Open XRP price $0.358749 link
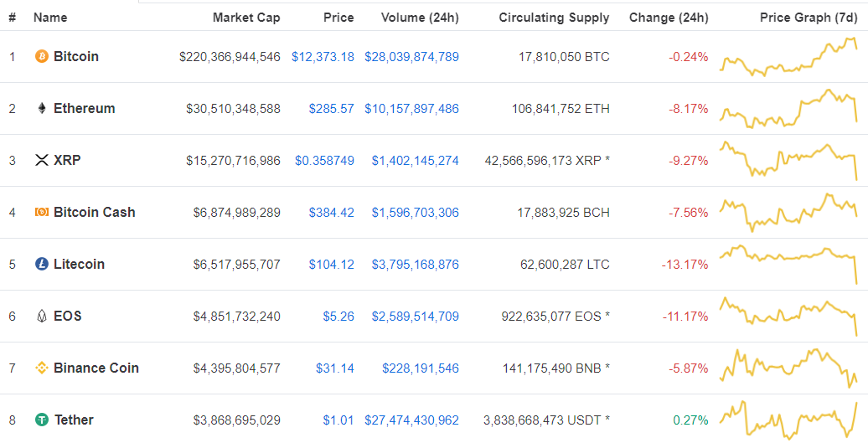 point(324,161)
